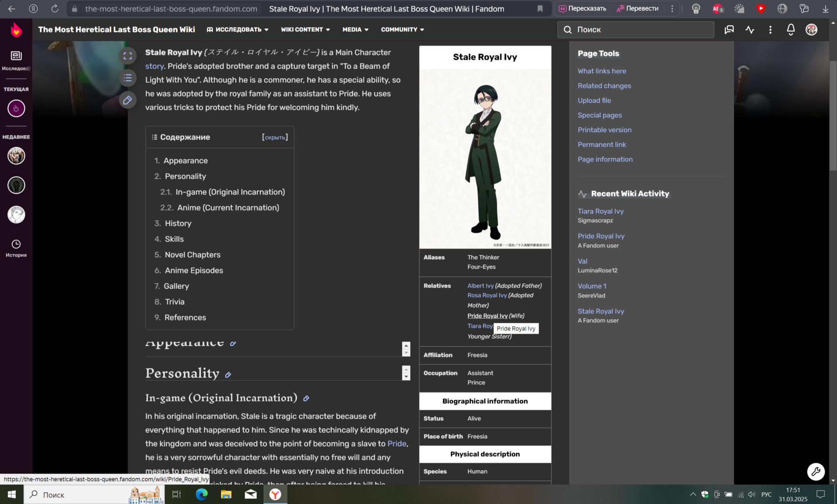Open the notifications bell icon

pos(790,30)
